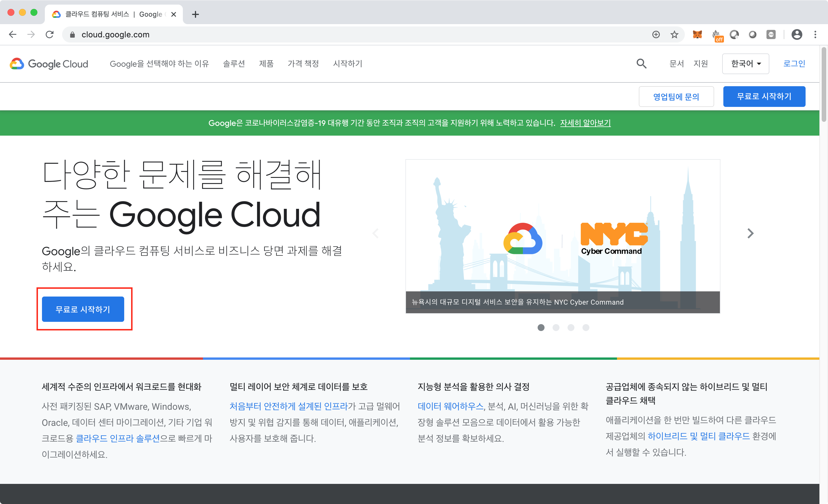
Task: Advance carousel with right chevron
Action: tap(750, 233)
